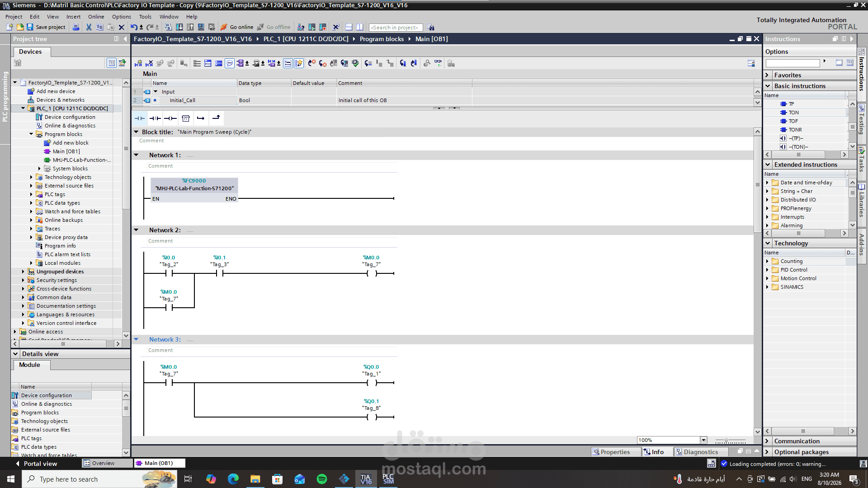This screenshot has height=488, width=868.
Task: Open Microsoft Edge from the taskbar
Action: (x=233, y=479)
